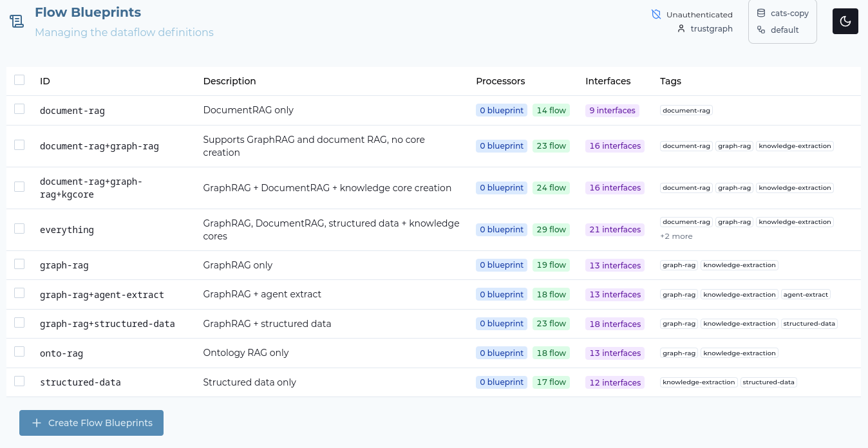Click the Processors column header

(x=500, y=81)
